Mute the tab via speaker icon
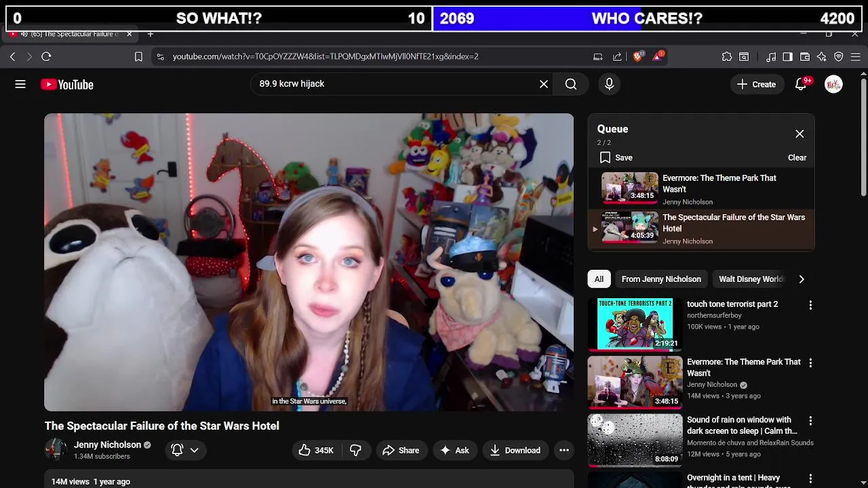 coord(24,34)
